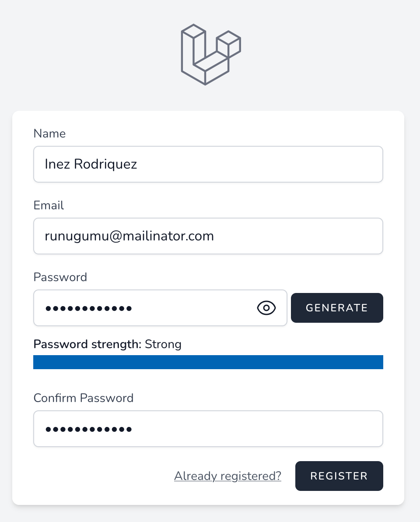Image resolution: width=420 pixels, height=522 pixels.
Task: Click the runugumu@mailinator.com email text
Action: coord(129,236)
